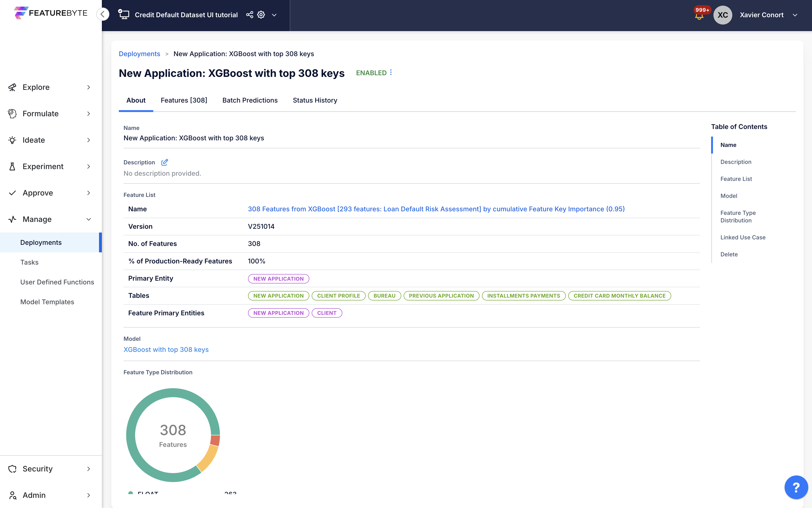The height and width of the screenshot is (508, 812).
Task: Click the Formulate head icon
Action: click(12, 114)
